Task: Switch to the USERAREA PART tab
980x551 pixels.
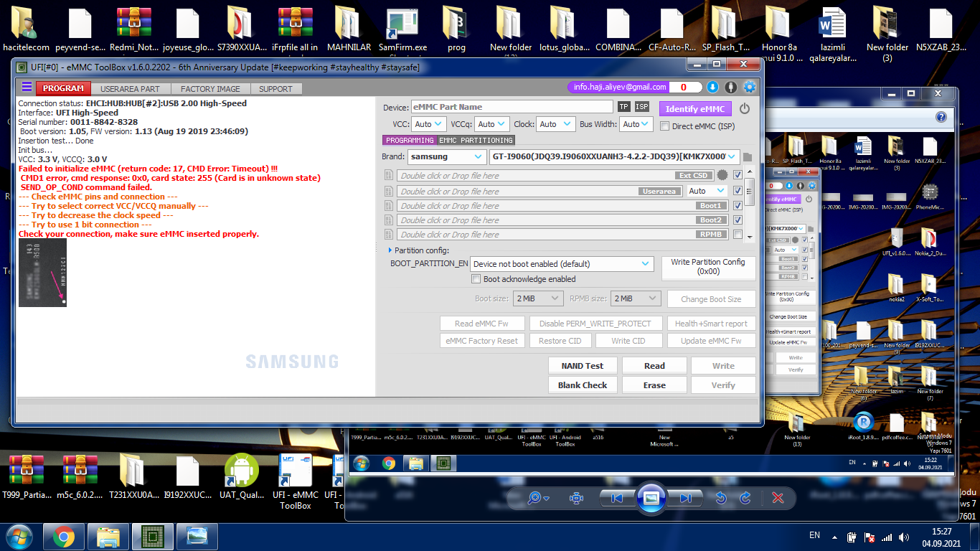Action: tap(130, 89)
